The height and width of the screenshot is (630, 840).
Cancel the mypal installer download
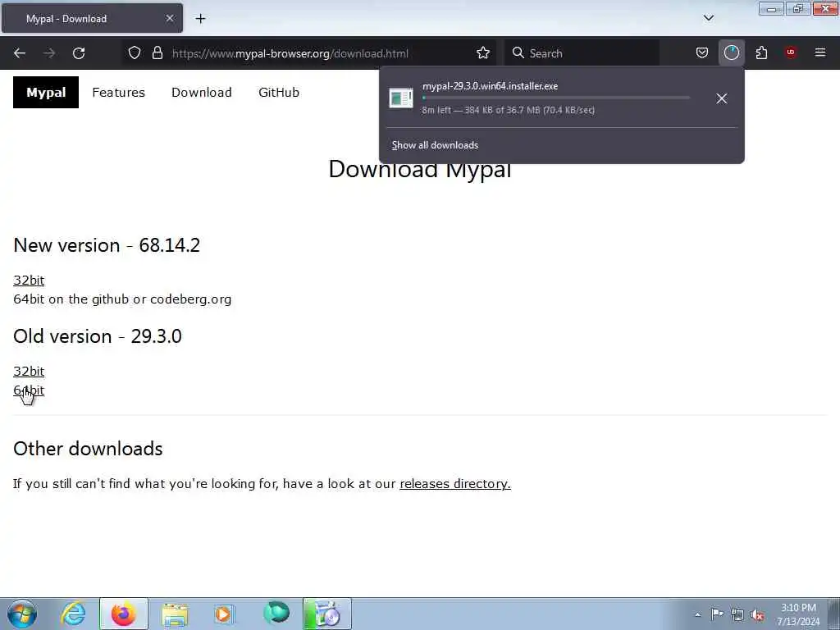[x=722, y=98]
